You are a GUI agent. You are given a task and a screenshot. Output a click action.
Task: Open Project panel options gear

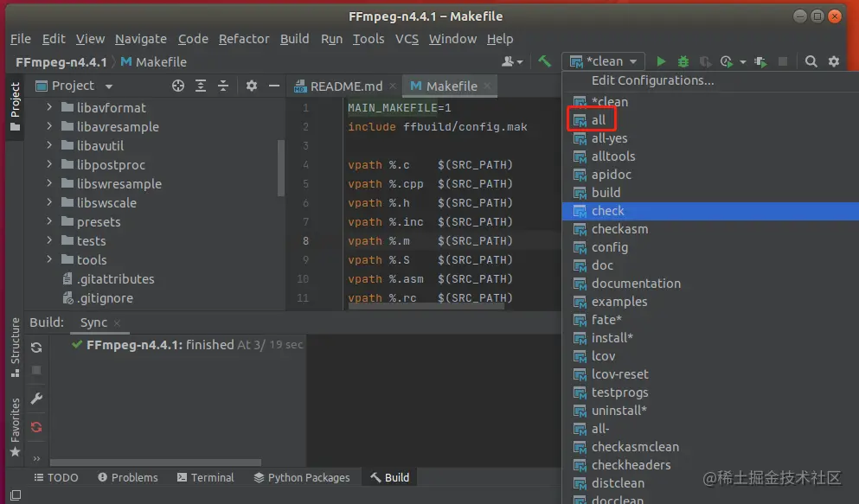252,86
